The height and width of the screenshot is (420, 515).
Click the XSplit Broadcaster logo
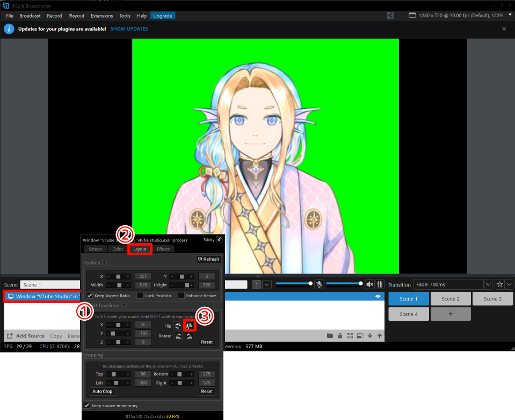pos(5,5)
